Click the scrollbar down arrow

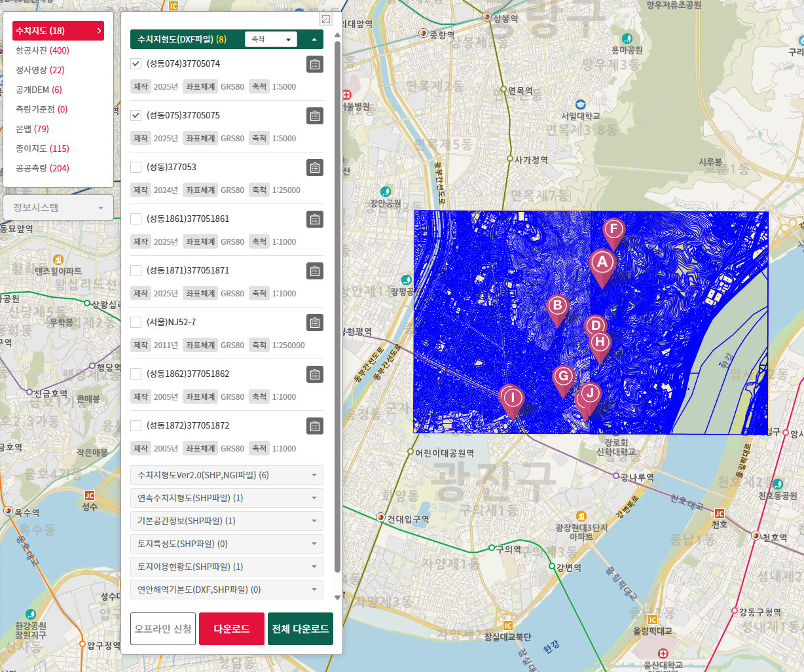click(x=337, y=597)
